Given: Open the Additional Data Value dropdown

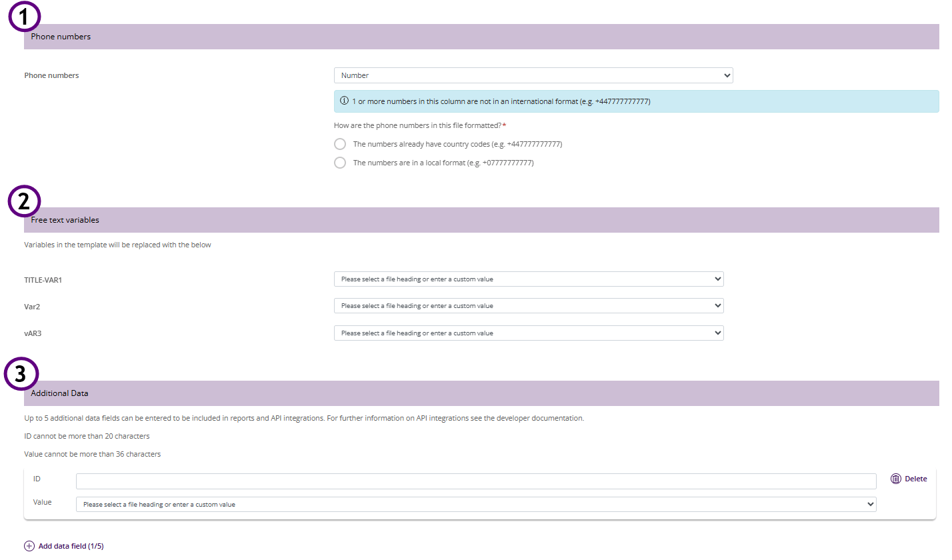Looking at the screenshot, I should pos(476,505).
